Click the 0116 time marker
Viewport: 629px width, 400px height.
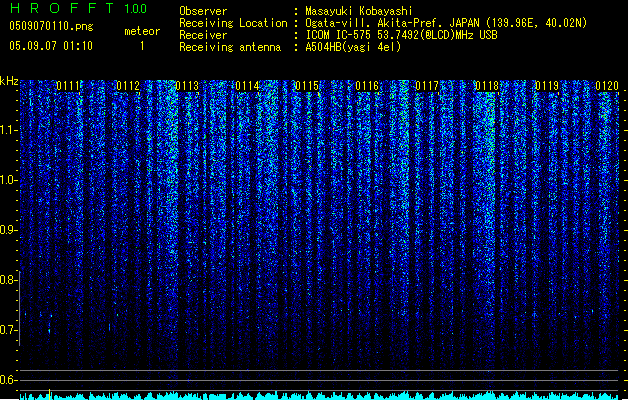click(367, 86)
